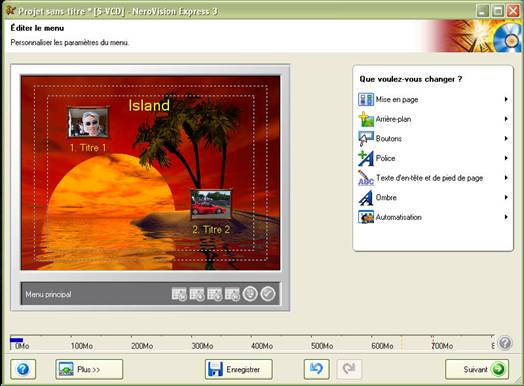Expand the Boutons submenu arrow
Screen dimensions: 524x386
click(x=506, y=138)
